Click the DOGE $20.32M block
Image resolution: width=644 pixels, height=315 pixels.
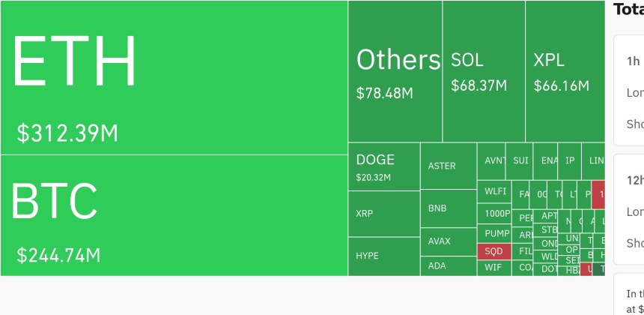[383, 167]
